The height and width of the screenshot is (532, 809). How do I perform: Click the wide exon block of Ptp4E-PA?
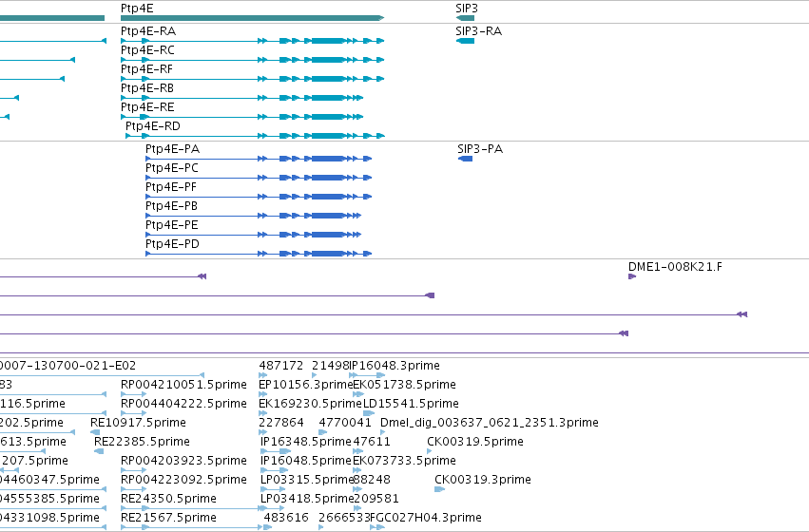pos(328,159)
